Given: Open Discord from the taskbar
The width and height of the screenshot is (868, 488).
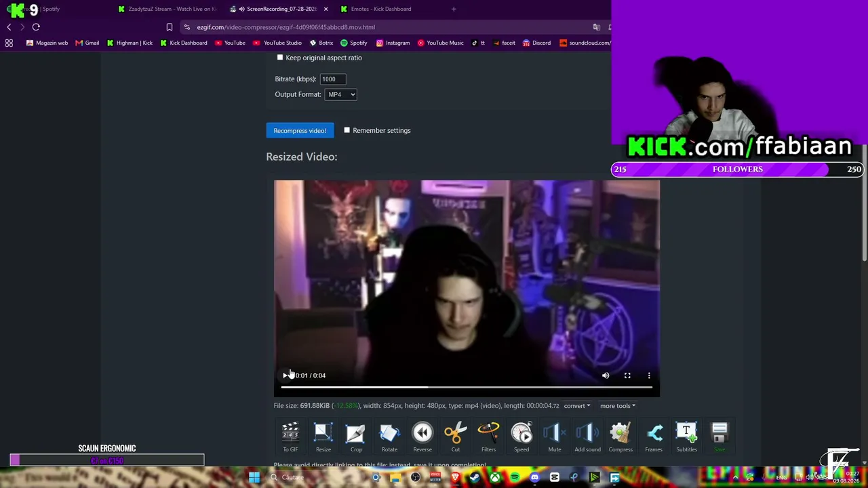Looking at the screenshot, I should click(534, 478).
